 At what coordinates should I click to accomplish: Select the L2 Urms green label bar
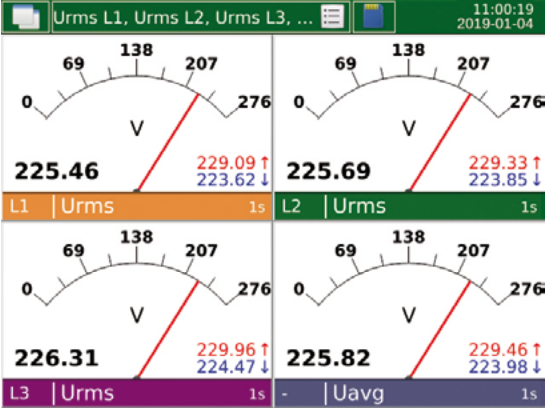pos(410,206)
